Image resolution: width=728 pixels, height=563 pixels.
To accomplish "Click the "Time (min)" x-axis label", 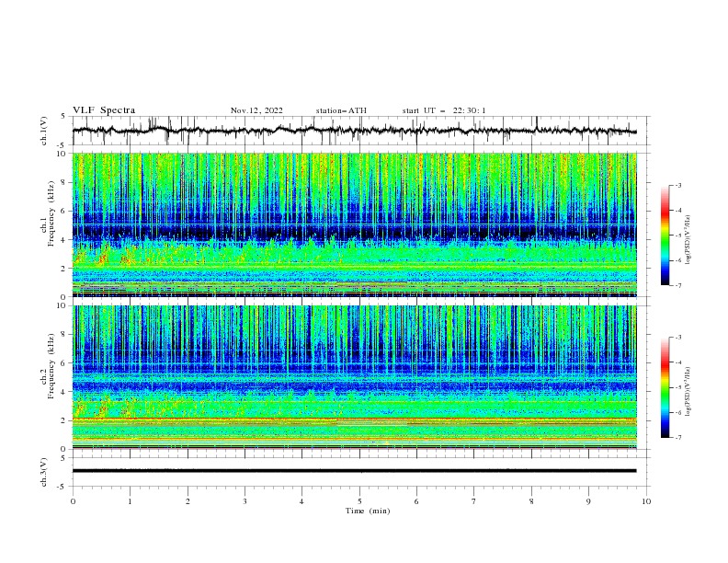I will point(368,511).
